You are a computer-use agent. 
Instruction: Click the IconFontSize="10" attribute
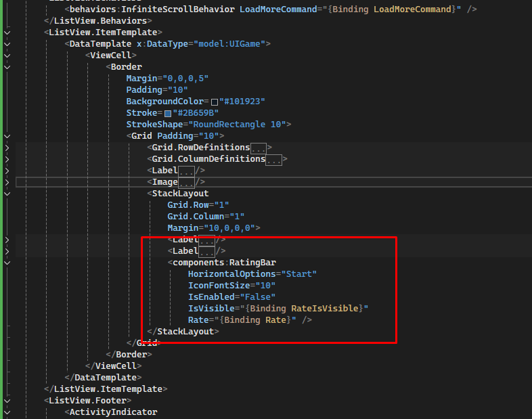click(x=231, y=286)
